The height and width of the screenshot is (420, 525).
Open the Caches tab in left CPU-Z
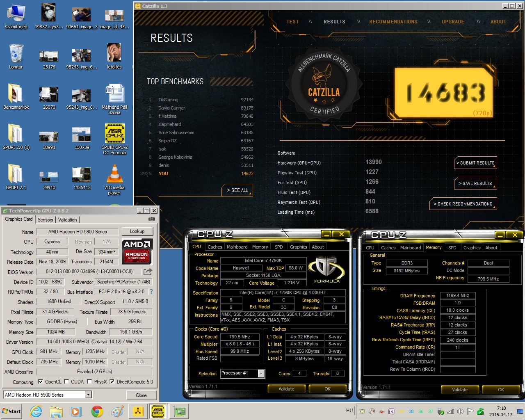point(215,247)
